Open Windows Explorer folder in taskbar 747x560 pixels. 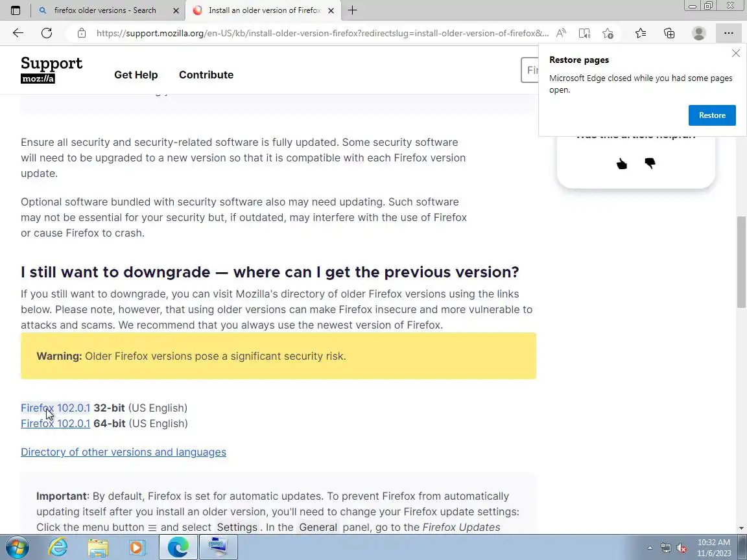[x=98, y=547]
